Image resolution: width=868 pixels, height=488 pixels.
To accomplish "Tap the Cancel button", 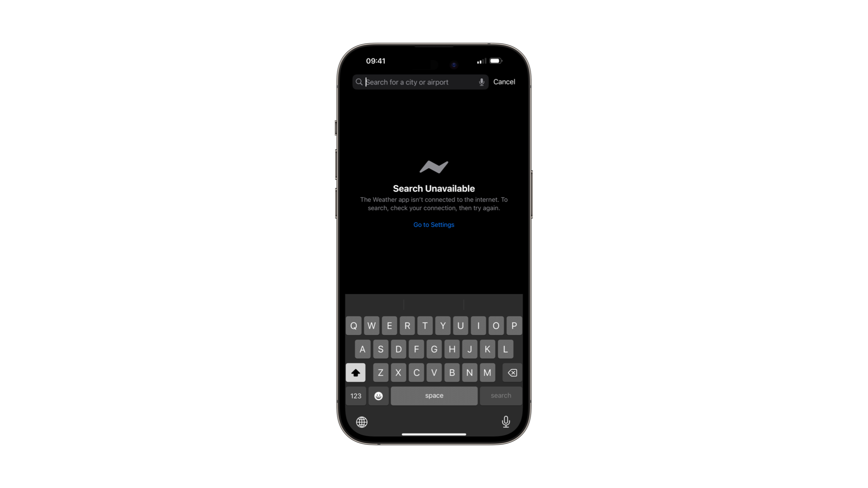I will click(x=504, y=82).
